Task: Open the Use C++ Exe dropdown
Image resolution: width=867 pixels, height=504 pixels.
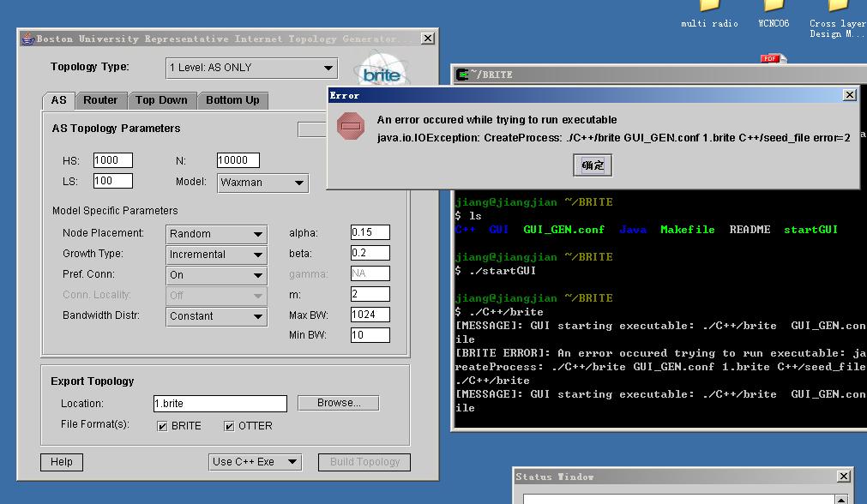Action: pyautogui.click(x=255, y=462)
